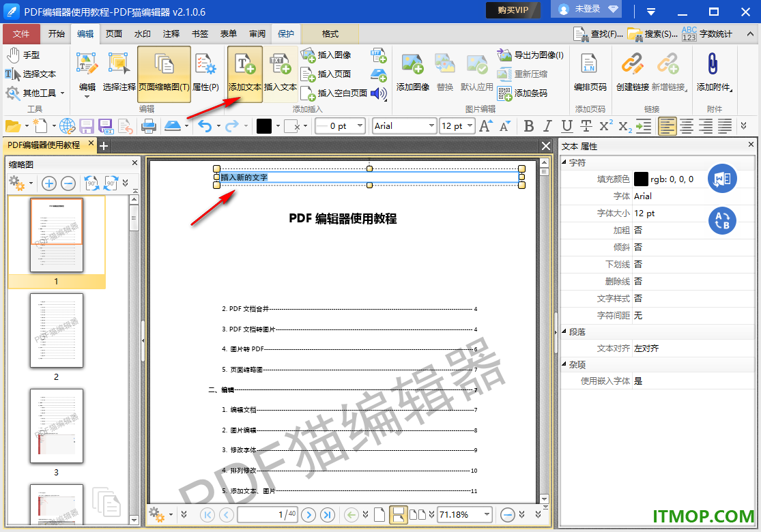Click the page number input field
Image resolution: width=761 pixels, height=532 pixels.
(268, 514)
